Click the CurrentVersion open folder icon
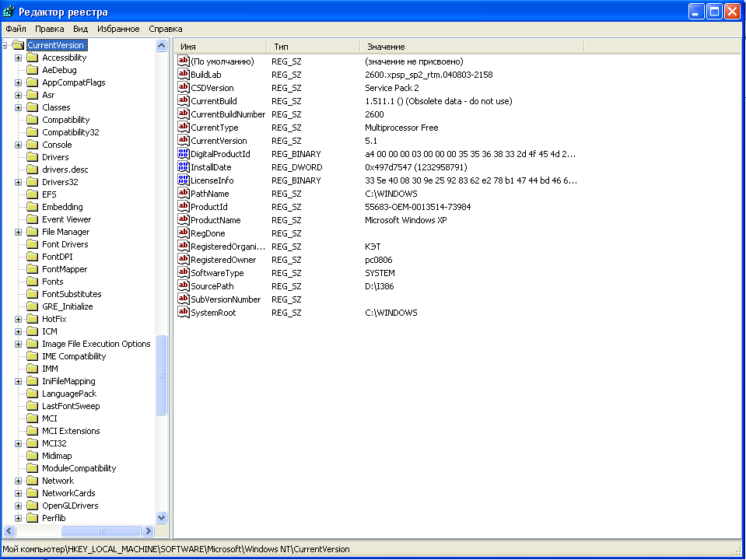The width and height of the screenshot is (746, 560). [18, 45]
